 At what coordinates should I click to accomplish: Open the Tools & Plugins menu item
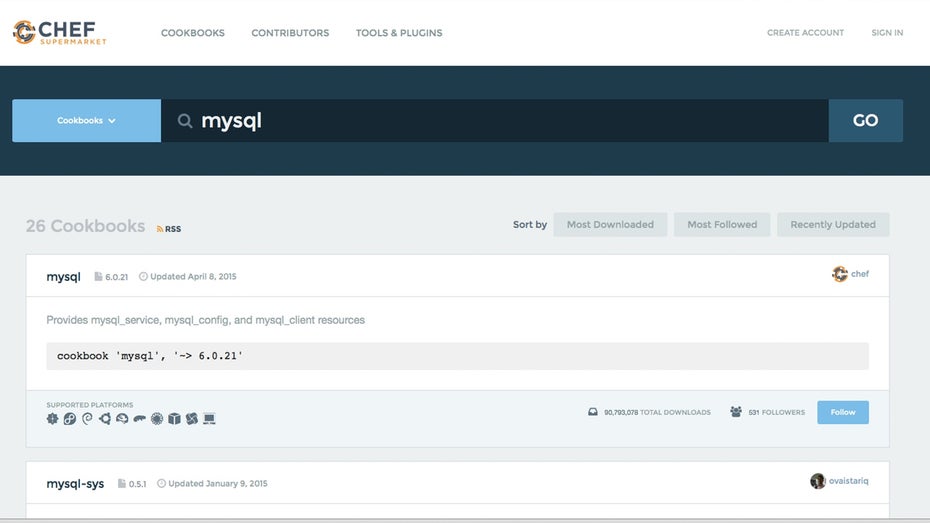(x=399, y=33)
